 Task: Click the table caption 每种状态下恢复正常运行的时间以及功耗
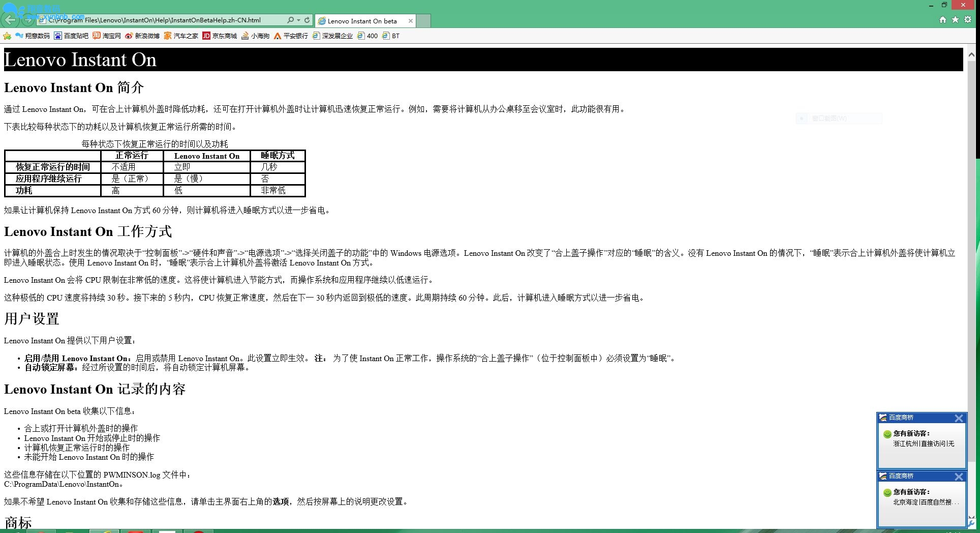point(155,144)
